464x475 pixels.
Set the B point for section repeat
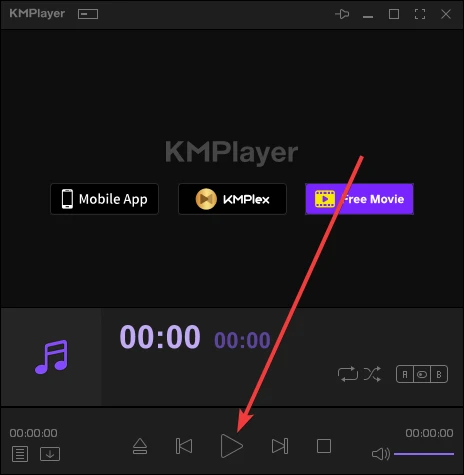pyautogui.click(x=439, y=374)
